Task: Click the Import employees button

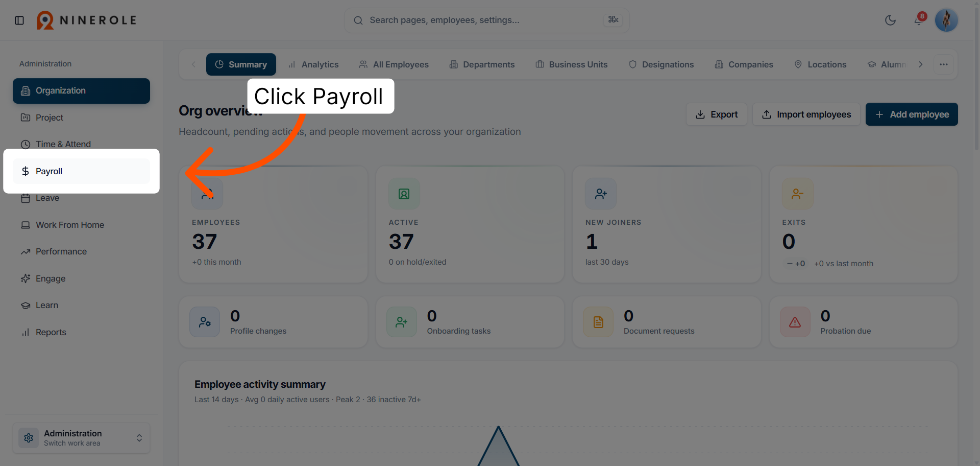Action: [806, 114]
